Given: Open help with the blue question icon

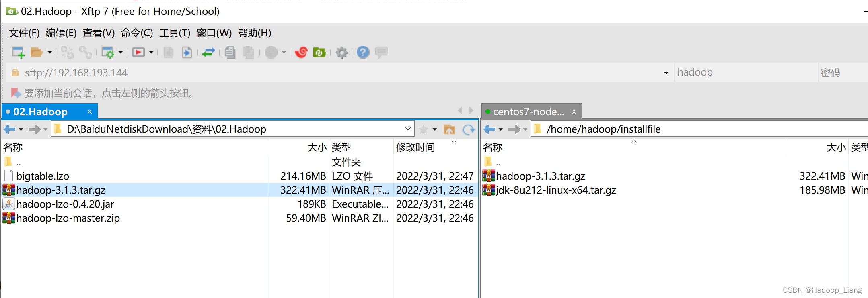Looking at the screenshot, I should coord(363,52).
